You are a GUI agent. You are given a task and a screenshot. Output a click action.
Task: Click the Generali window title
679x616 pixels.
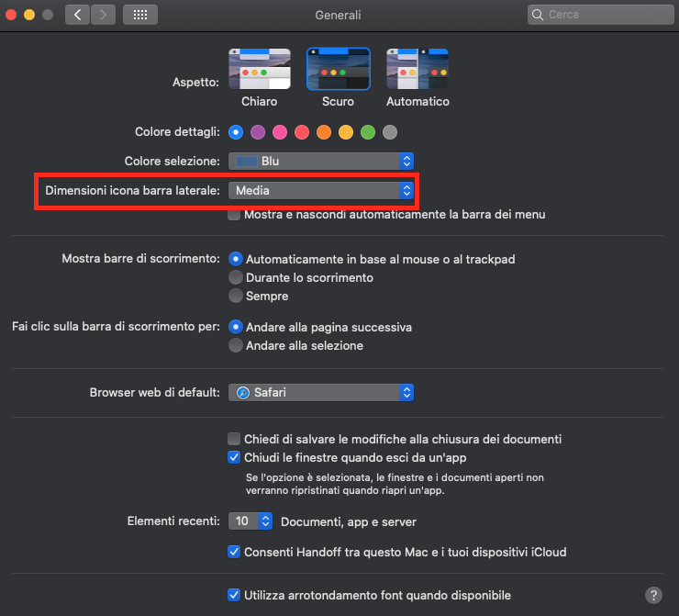point(339,16)
